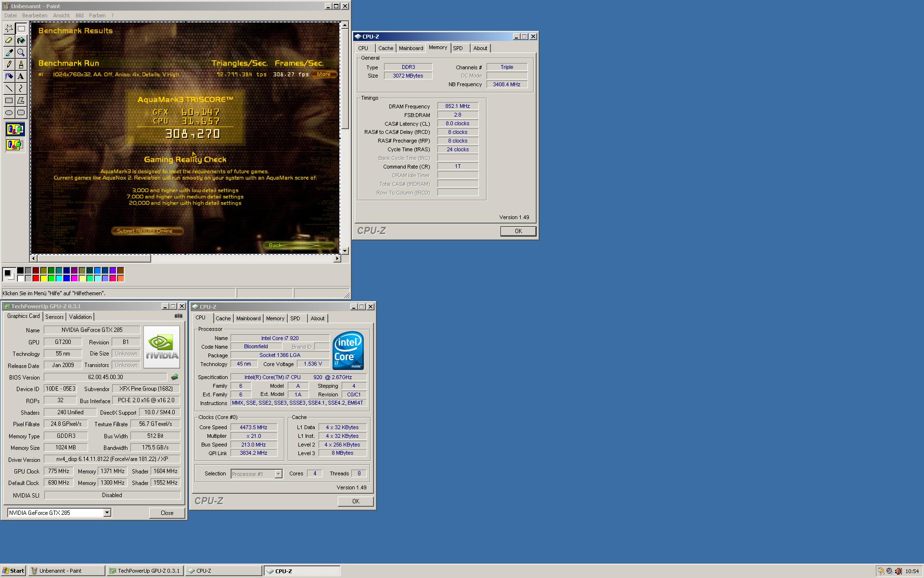
Task: Click OK in the lower CPU-Z CPU window
Action: [x=356, y=501]
